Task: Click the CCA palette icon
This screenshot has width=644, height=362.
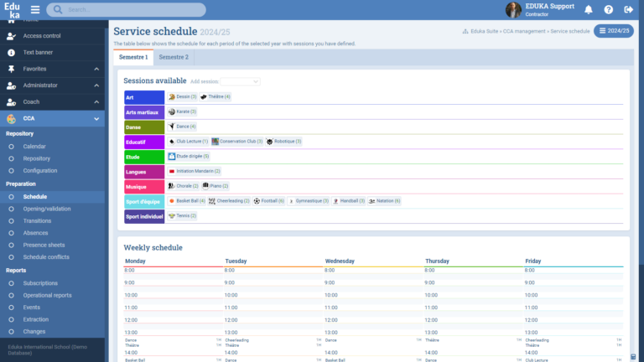Action: pyautogui.click(x=11, y=119)
